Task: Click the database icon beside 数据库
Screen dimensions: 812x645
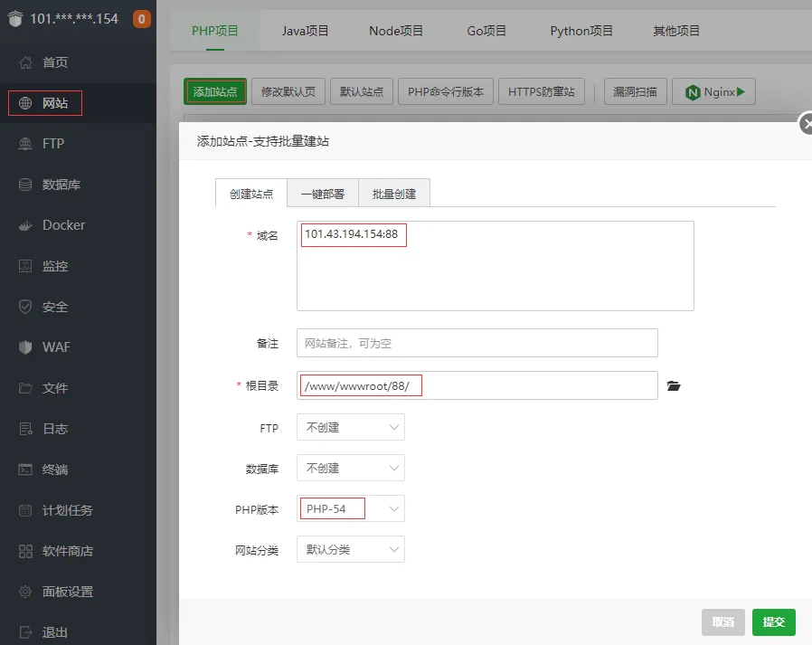Action: click(x=25, y=185)
